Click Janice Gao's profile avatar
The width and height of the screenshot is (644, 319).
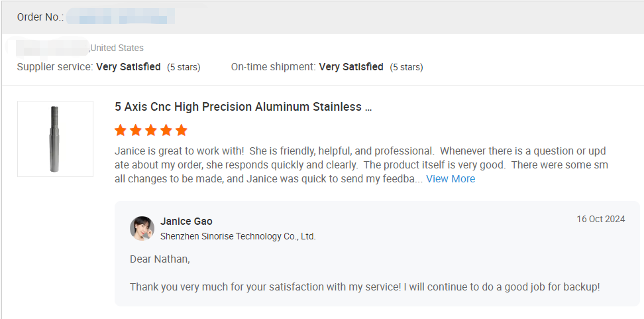(142, 228)
